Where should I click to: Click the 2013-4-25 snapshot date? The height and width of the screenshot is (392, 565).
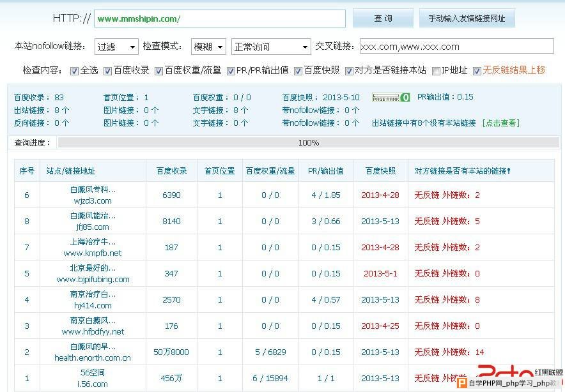tap(380, 326)
